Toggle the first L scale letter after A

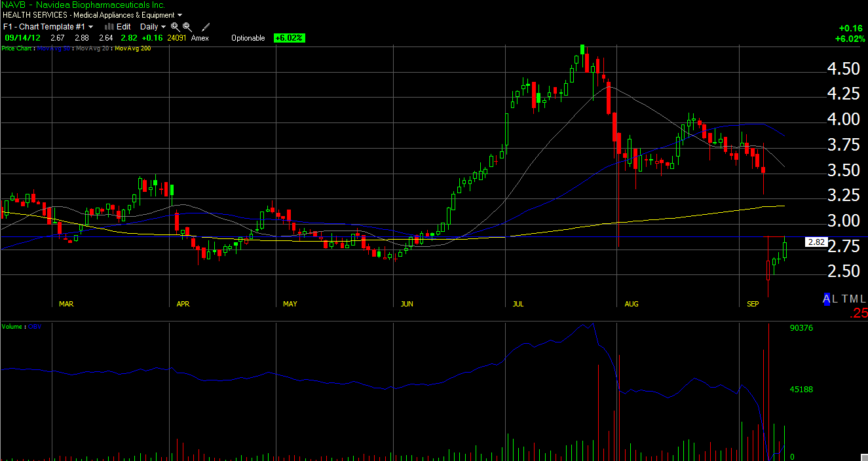tap(835, 299)
